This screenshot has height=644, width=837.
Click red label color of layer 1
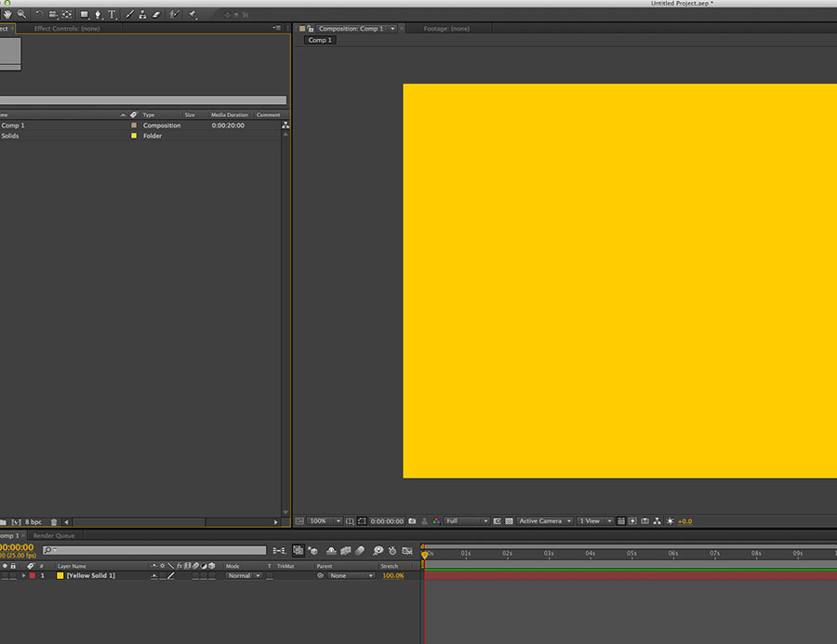(33, 576)
